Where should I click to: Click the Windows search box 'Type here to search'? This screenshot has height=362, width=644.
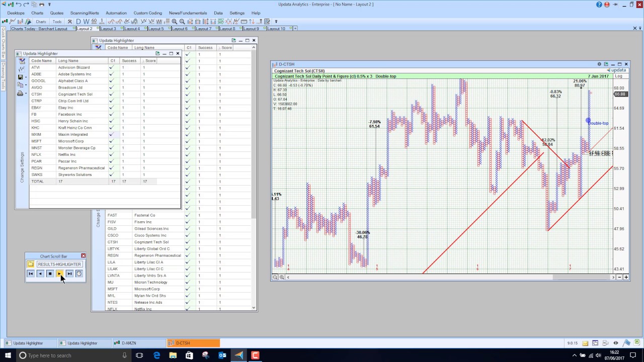(x=73, y=355)
